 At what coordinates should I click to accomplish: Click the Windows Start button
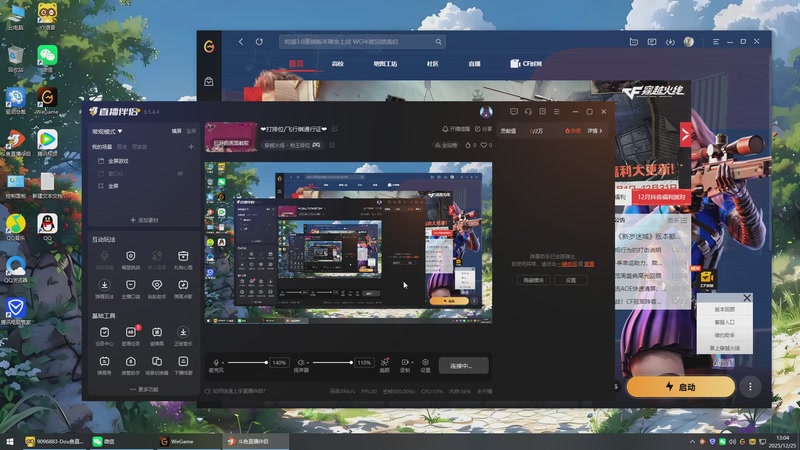click(9, 441)
